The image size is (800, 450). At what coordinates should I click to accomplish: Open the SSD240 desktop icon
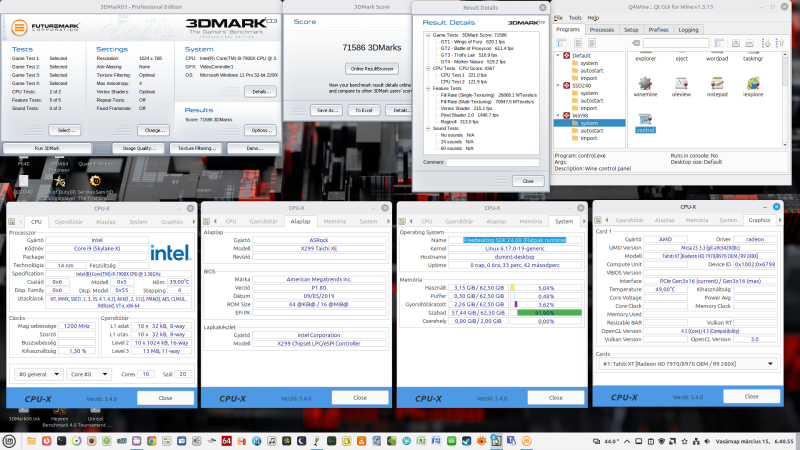[x=23, y=181]
